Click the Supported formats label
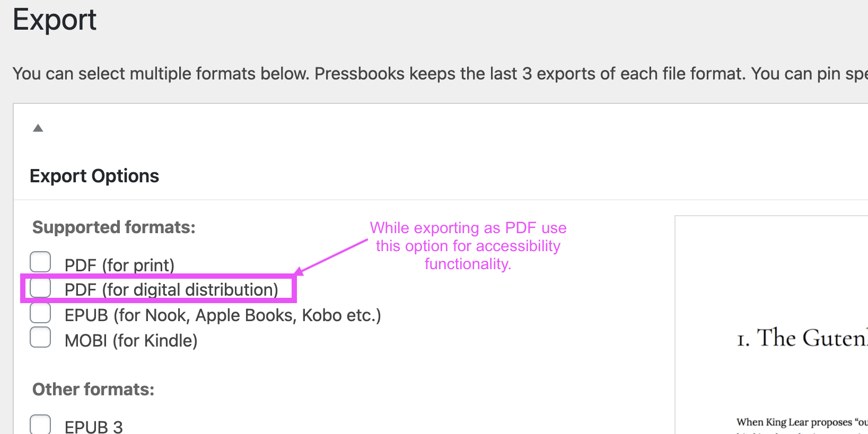The height and width of the screenshot is (434, 868). pos(113,227)
